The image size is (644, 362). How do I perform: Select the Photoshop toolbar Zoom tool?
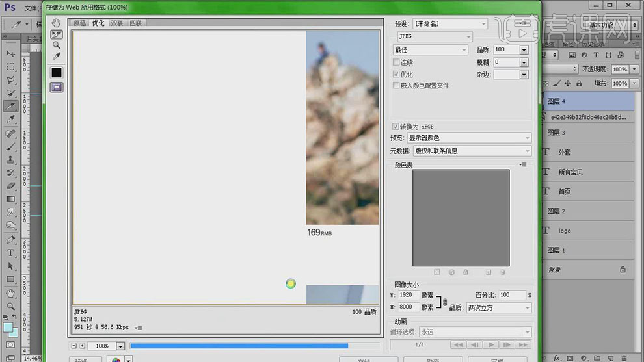click(10, 306)
